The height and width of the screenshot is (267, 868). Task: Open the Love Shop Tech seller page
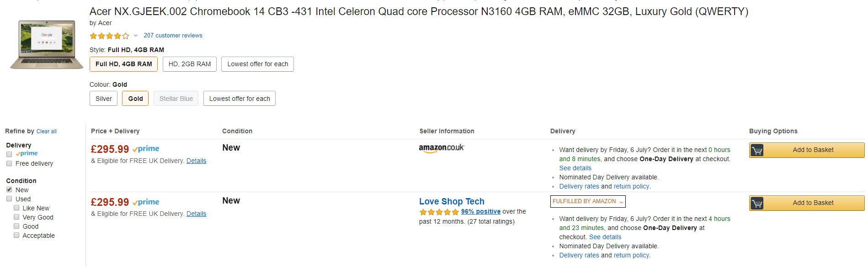(452, 201)
